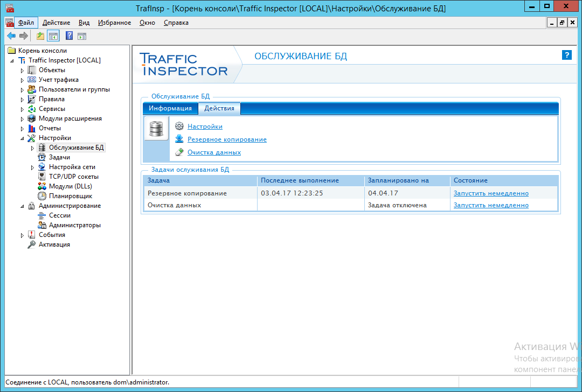Open the Действие menu
Viewport: 582px width, 392px height.
point(57,23)
